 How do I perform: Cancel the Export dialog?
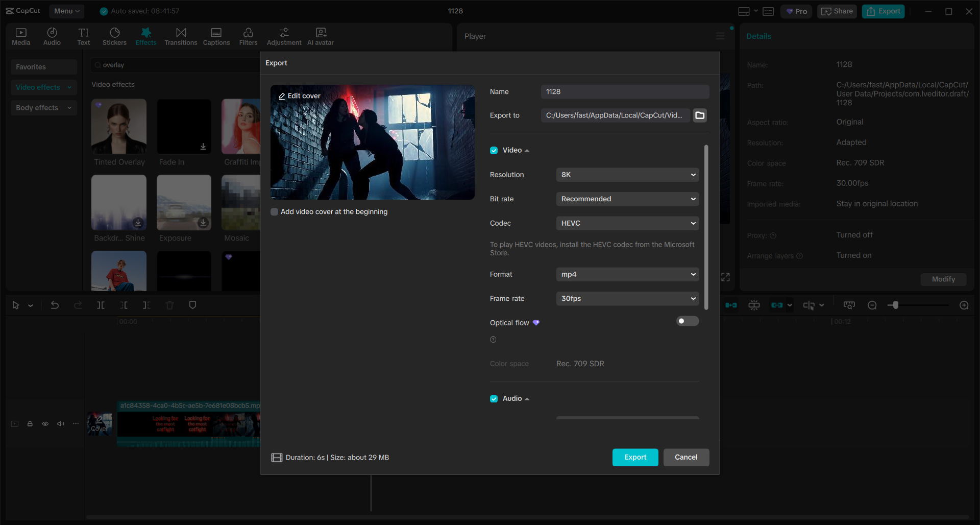(x=685, y=457)
